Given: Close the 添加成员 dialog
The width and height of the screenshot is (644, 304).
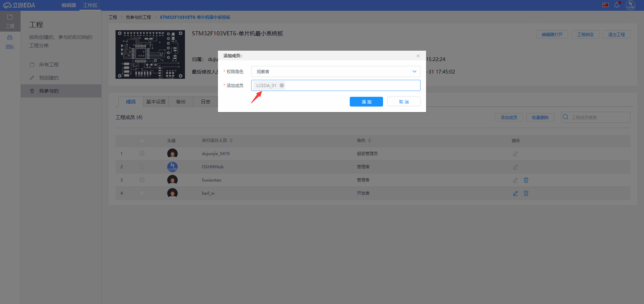Looking at the screenshot, I should [418, 56].
